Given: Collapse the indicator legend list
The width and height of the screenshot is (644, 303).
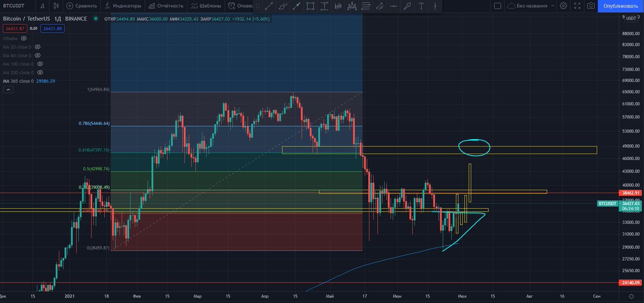Looking at the screenshot, I should (7, 90).
